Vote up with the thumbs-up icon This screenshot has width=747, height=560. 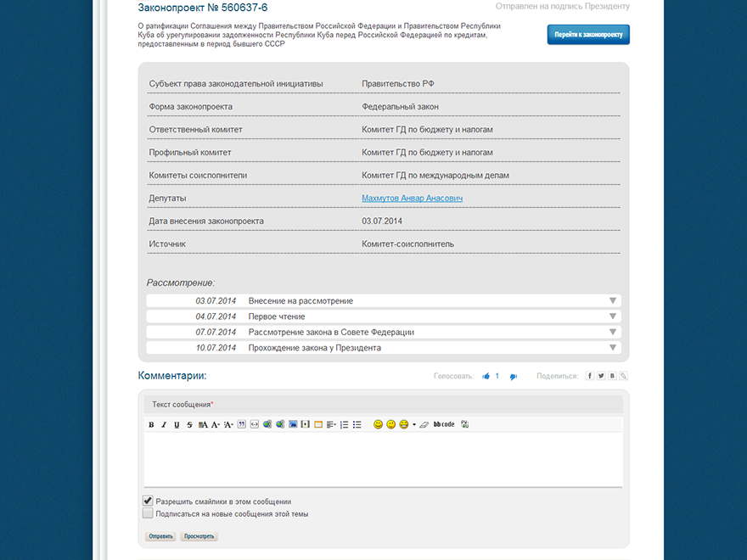click(x=486, y=376)
